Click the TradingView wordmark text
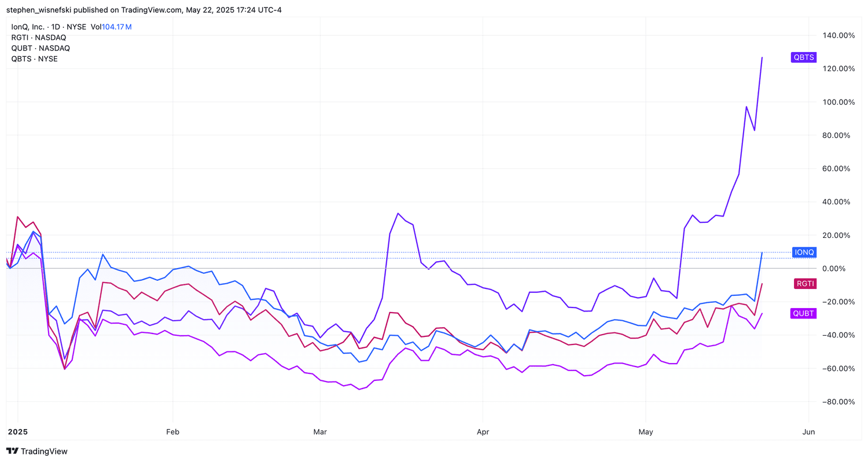Viewport: 868px width, 462px height. click(x=45, y=451)
